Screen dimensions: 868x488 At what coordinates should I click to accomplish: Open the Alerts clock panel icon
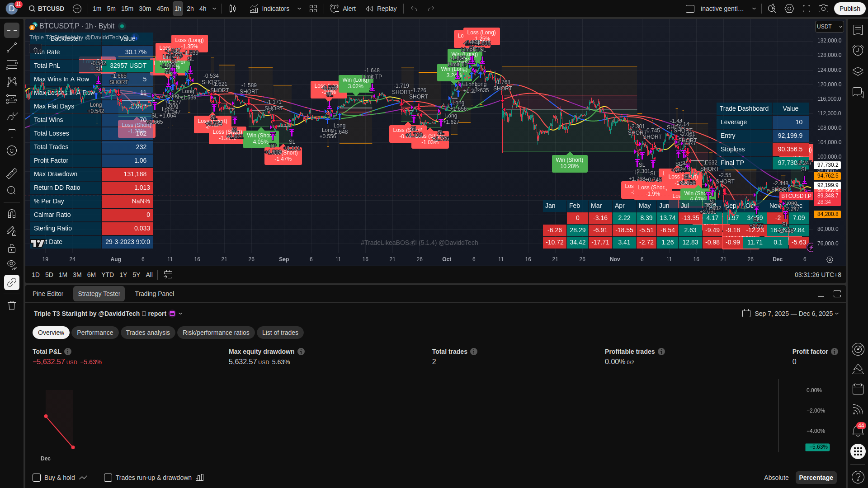tap(858, 50)
